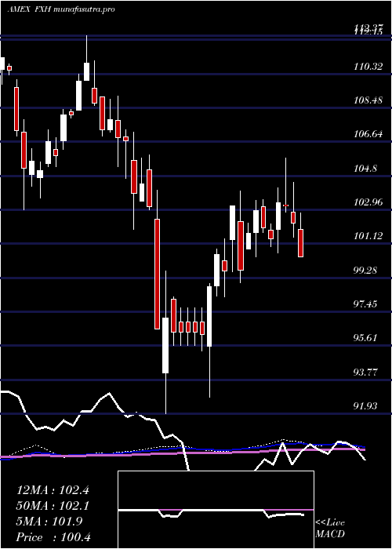Select the 101.12 price axis label
Screen dimensions: 392x549
tap(368, 236)
